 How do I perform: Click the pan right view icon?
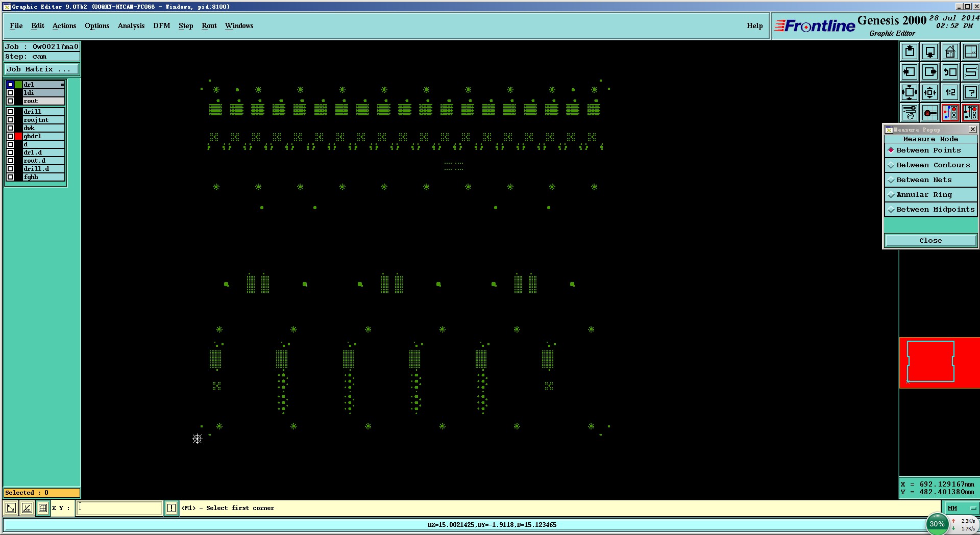click(930, 72)
